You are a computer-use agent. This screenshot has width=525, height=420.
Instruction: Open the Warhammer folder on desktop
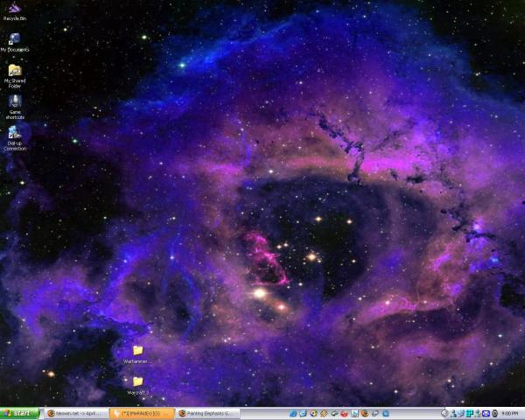[x=137, y=354]
